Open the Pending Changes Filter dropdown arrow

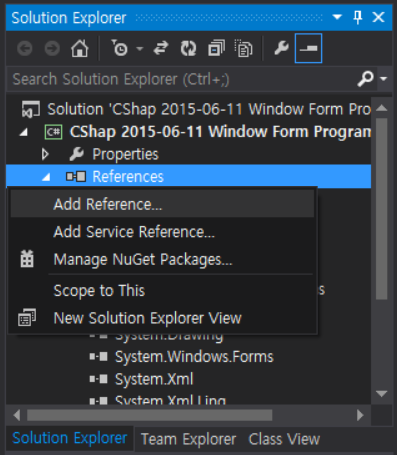point(140,49)
